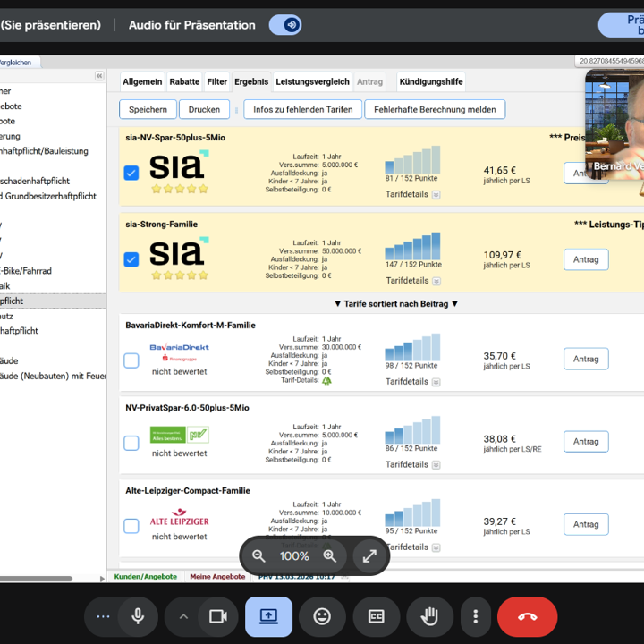Screen dimensions: 644x644
Task: Open the emoji reactions button
Action: [x=322, y=616]
